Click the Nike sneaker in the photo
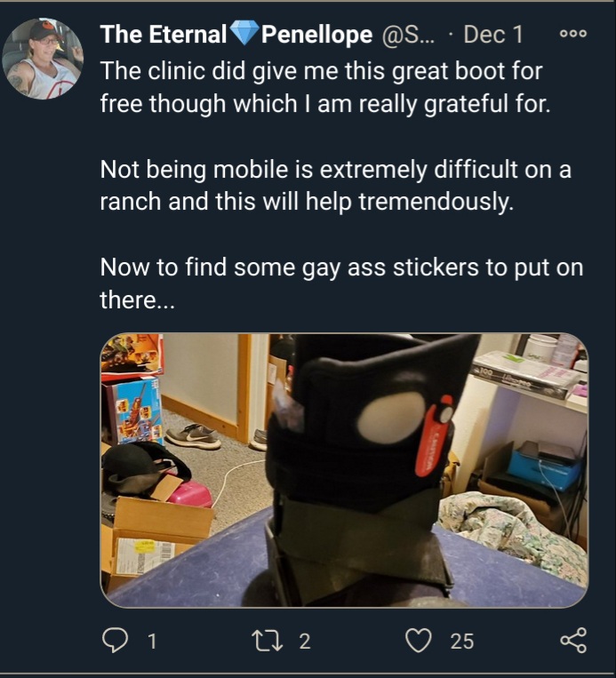Viewport: 616px width, 678px height. (194, 435)
